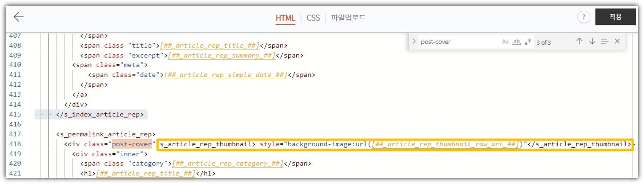The width and height of the screenshot is (644, 184).
Task: Switch to the HTML tab
Action: click(x=285, y=18)
